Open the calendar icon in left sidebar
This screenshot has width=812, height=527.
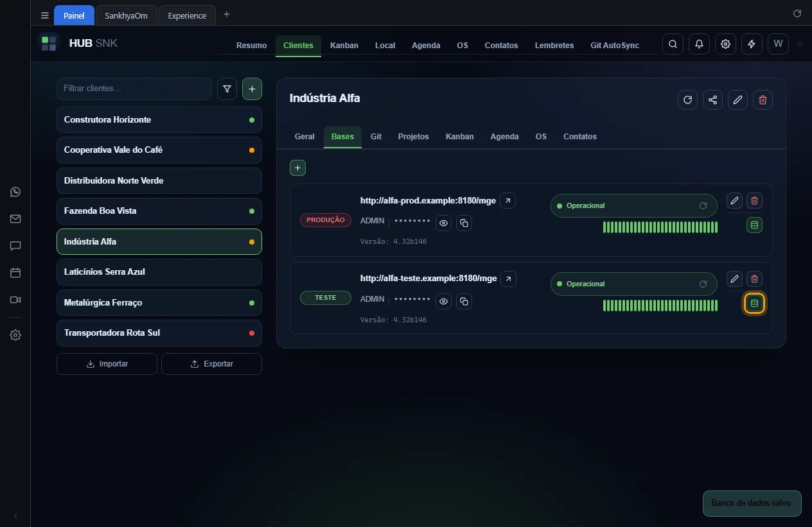click(x=15, y=273)
